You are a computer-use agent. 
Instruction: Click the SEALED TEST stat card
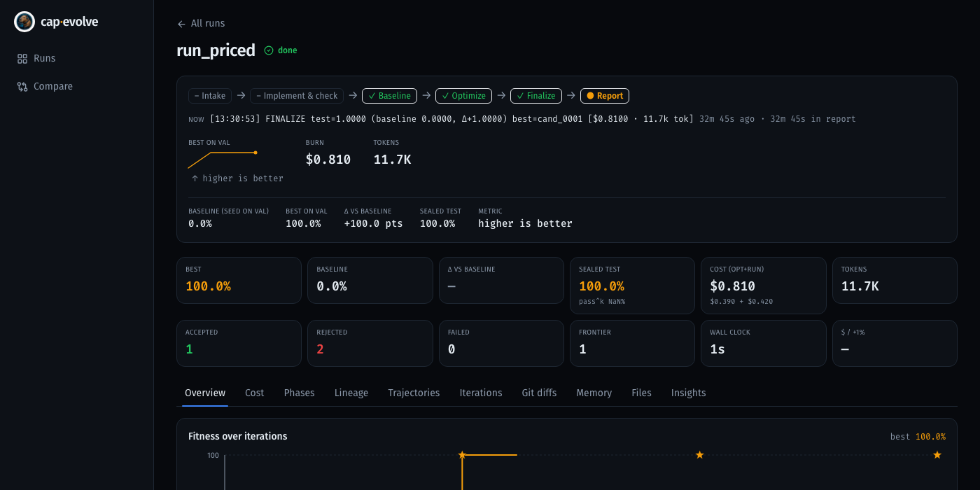coord(632,286)
